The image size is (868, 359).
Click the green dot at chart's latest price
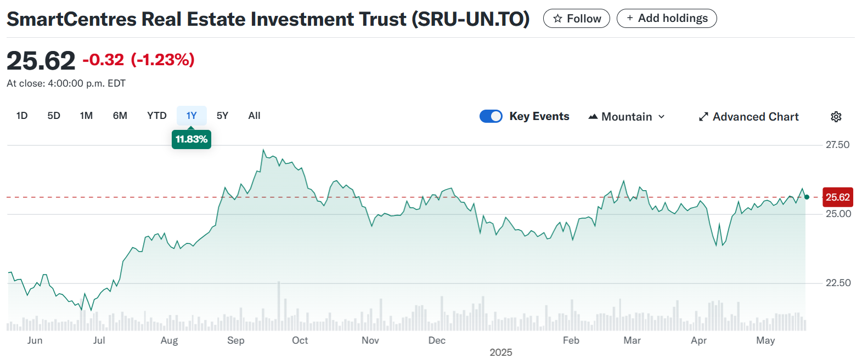(807, 197)
